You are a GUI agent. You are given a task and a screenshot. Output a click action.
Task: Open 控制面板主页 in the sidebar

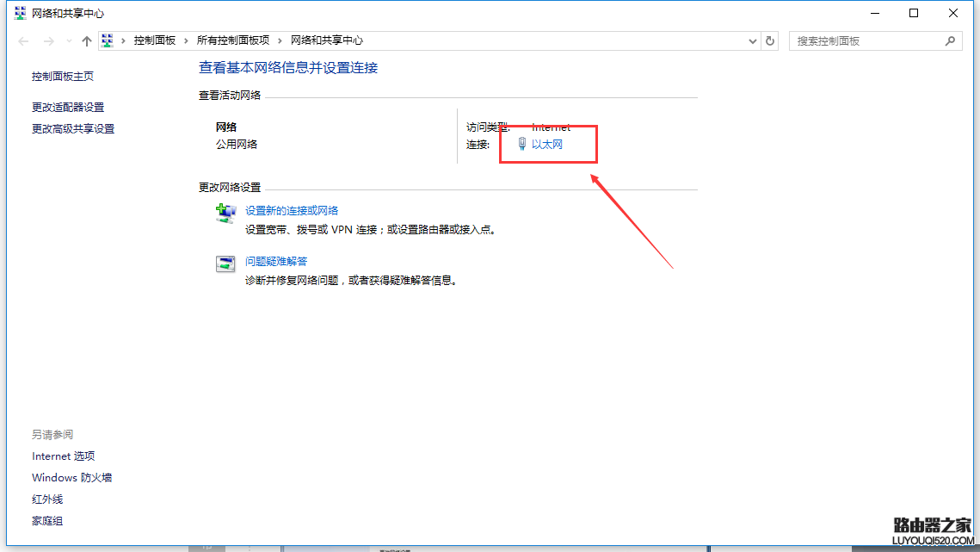pos(63,77)
